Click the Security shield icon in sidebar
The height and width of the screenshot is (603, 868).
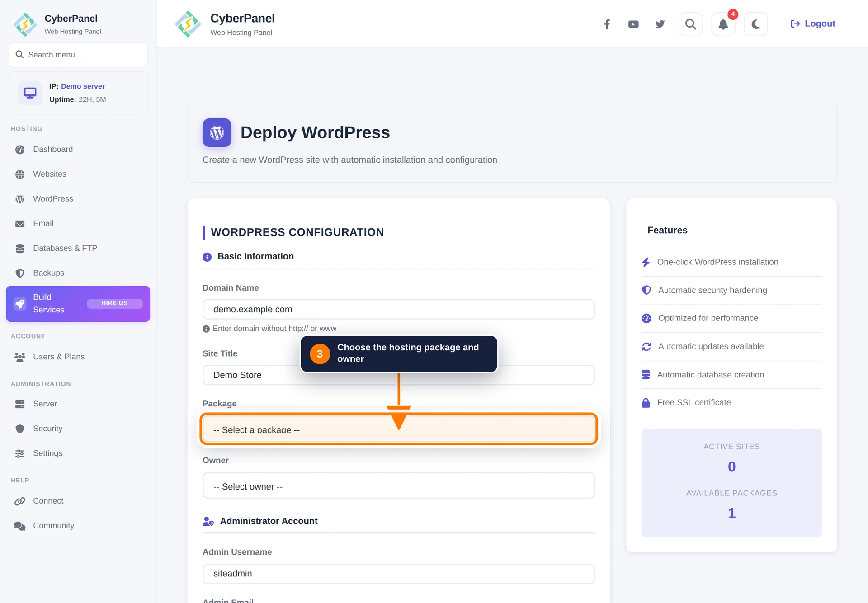20,429
